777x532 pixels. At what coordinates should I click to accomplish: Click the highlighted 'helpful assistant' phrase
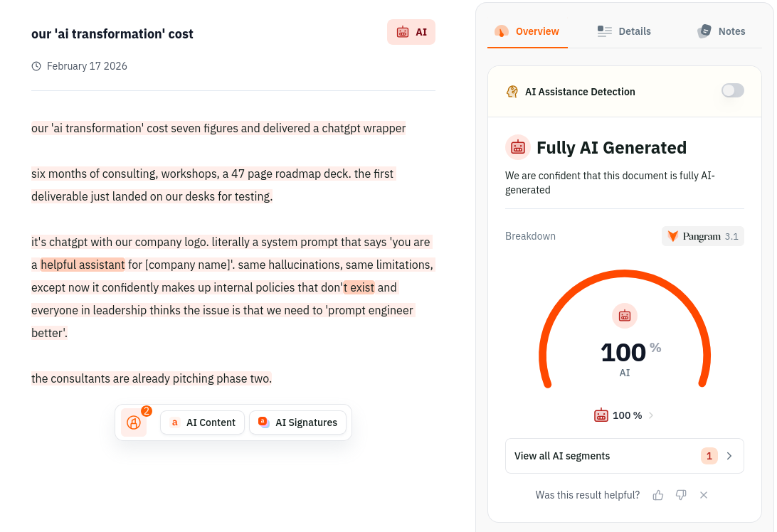pyautogui.click(x=83, y=265)
